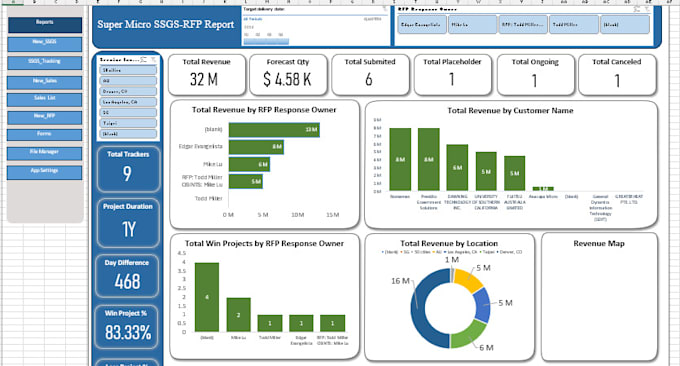Toggle multi-select icon on location slicer
Screen dimensions: 680x366
pyautogui.click(x=144, y=59)
